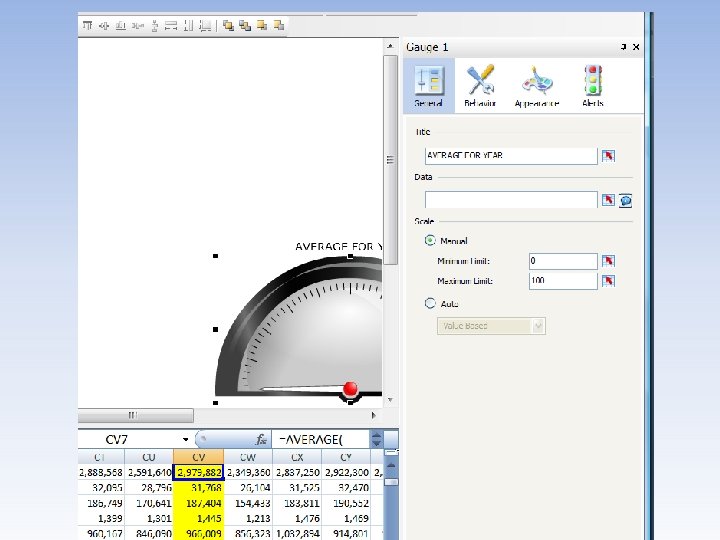Image resolution: width=720 pixels, height=540 pixels.
Task: Click the Space Evenly Down icon
Action: click(154, 26)
